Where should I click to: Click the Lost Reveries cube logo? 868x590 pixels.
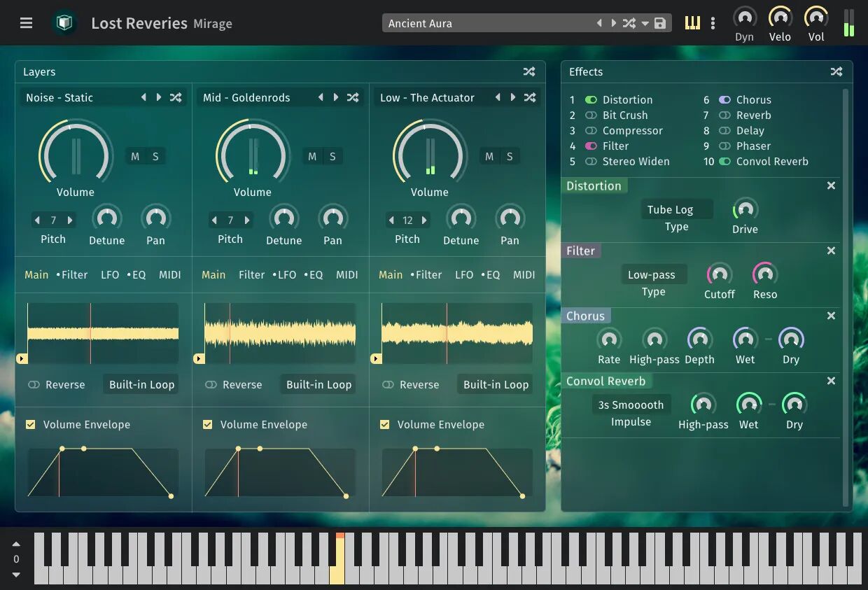pos(64,22)
